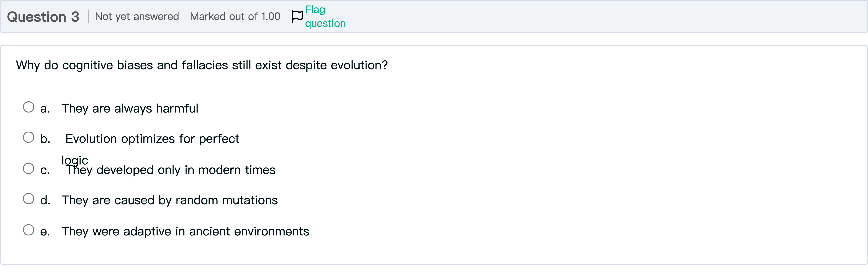Choose radio button for option b
This screenshot has width=868, height=277.
pos(29,137)
